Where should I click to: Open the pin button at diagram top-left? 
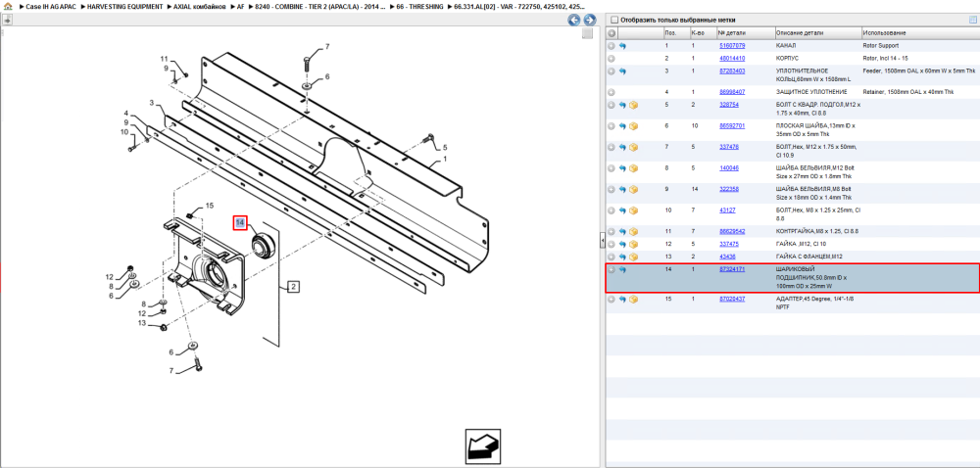[7, 20]
